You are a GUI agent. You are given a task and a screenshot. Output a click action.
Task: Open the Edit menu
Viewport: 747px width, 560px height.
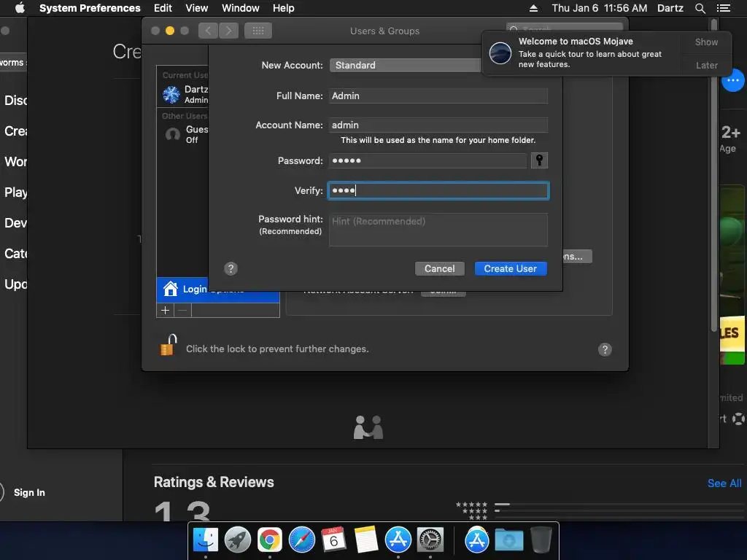(163, 8)
